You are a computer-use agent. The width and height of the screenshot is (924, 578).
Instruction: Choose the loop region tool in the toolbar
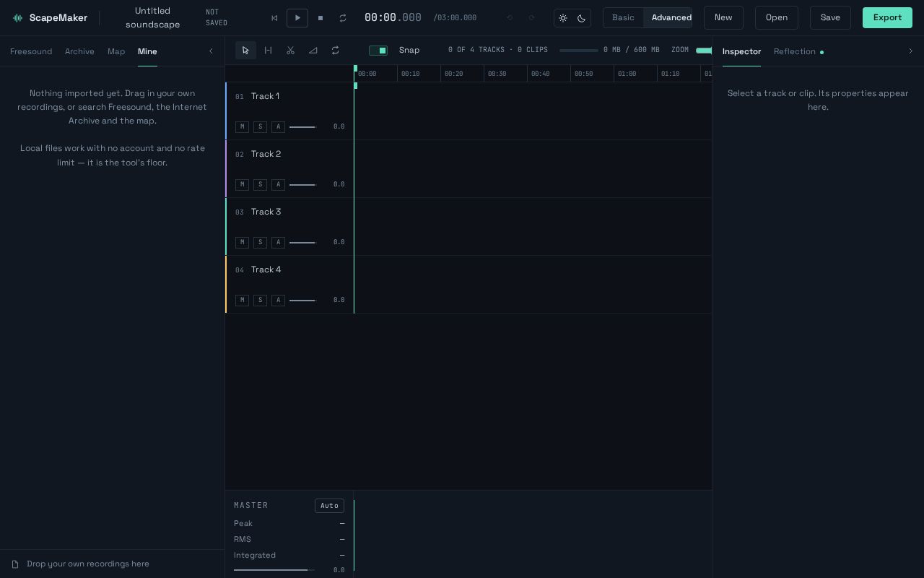(335, 51)
